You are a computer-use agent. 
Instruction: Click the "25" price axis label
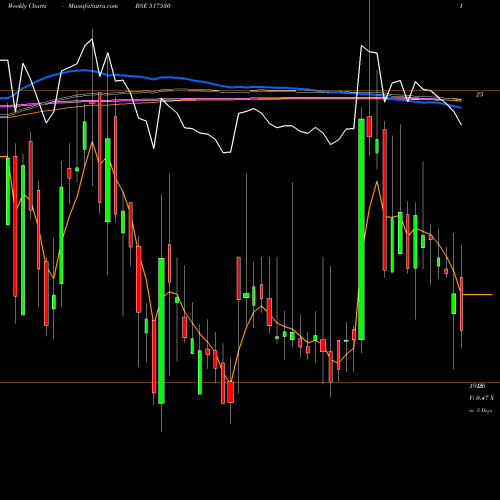pyautogui.click(x=479, y=95)
